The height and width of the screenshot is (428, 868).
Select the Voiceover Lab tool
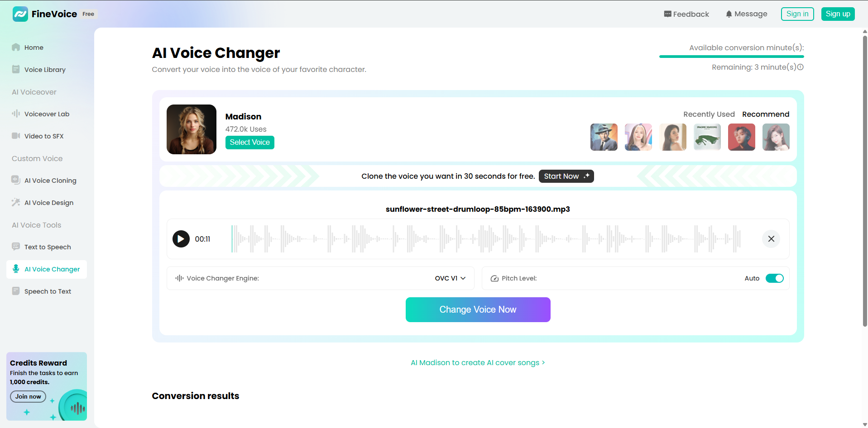(x=47, y=114)
